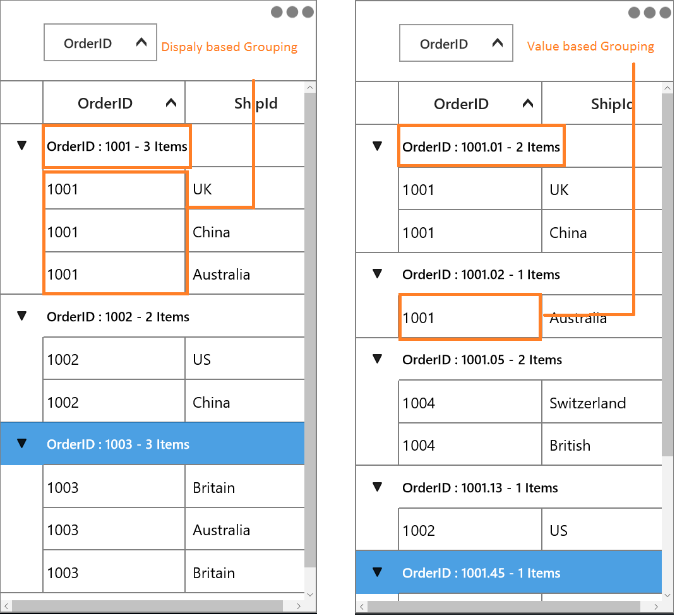
Task: Toggle sort arrow in left OrderID column header
Action: point(171,103)
